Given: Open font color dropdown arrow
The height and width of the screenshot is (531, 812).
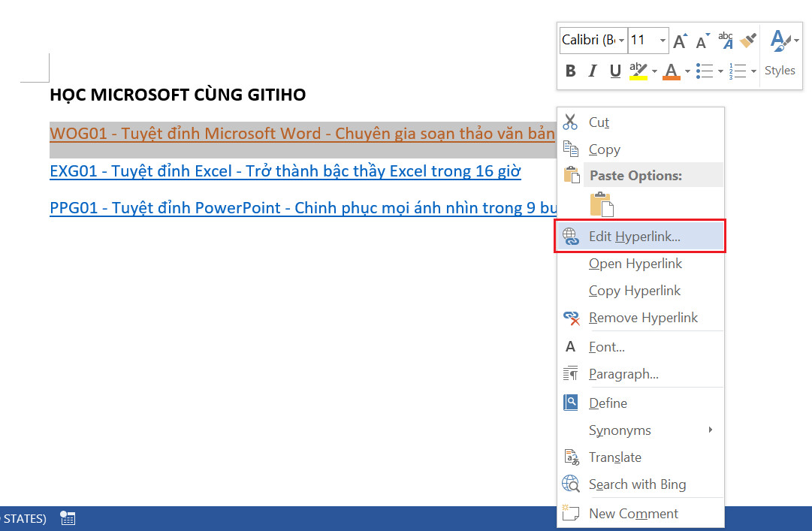Looking at the screenshot, I should pos(687,71).
